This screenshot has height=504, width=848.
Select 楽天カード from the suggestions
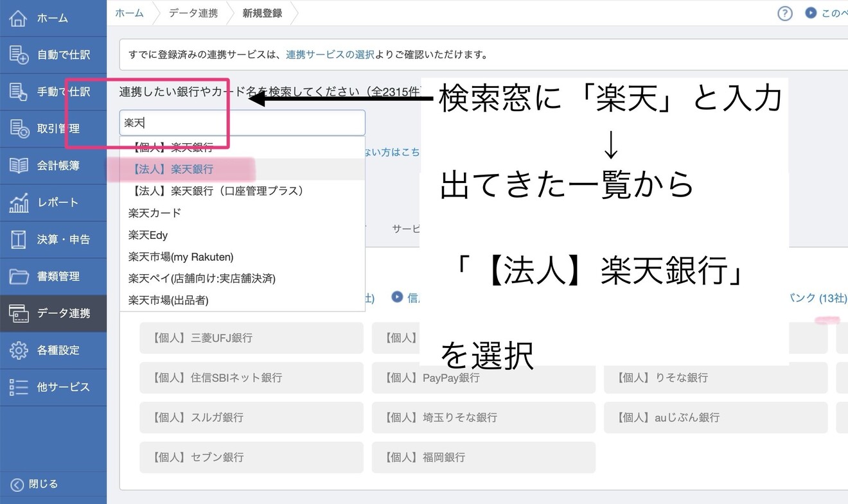click(x=242, y=213)
